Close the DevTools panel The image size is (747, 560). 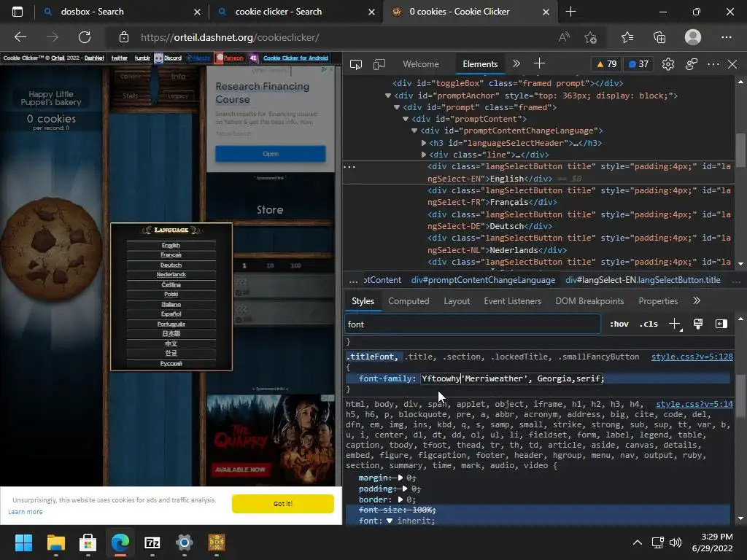click(732, 64)
